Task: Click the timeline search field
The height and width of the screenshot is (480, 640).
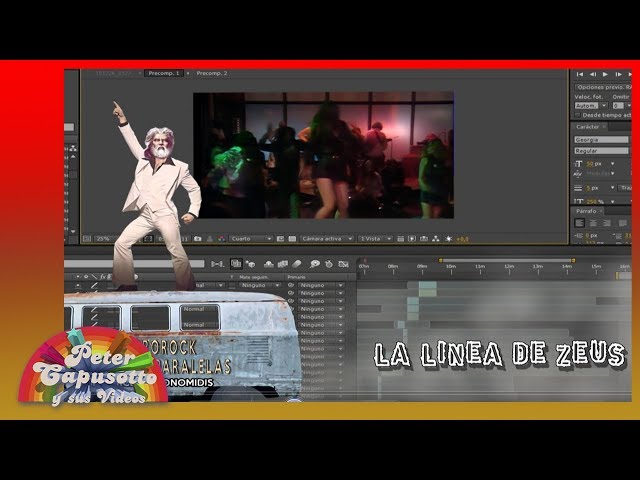Action: (x=134, y=264)
